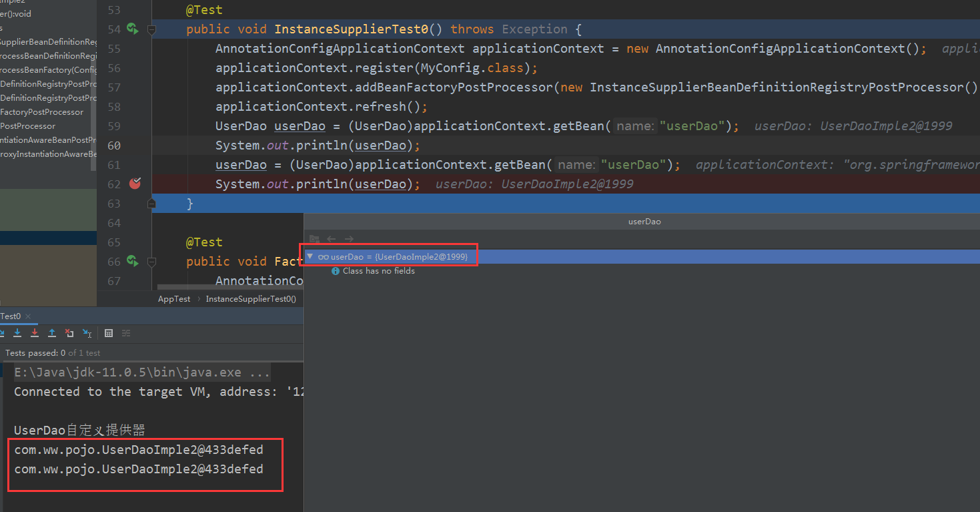Click the run test gutter icon at line 54
980x512 pixels.
tap(133, 29)
